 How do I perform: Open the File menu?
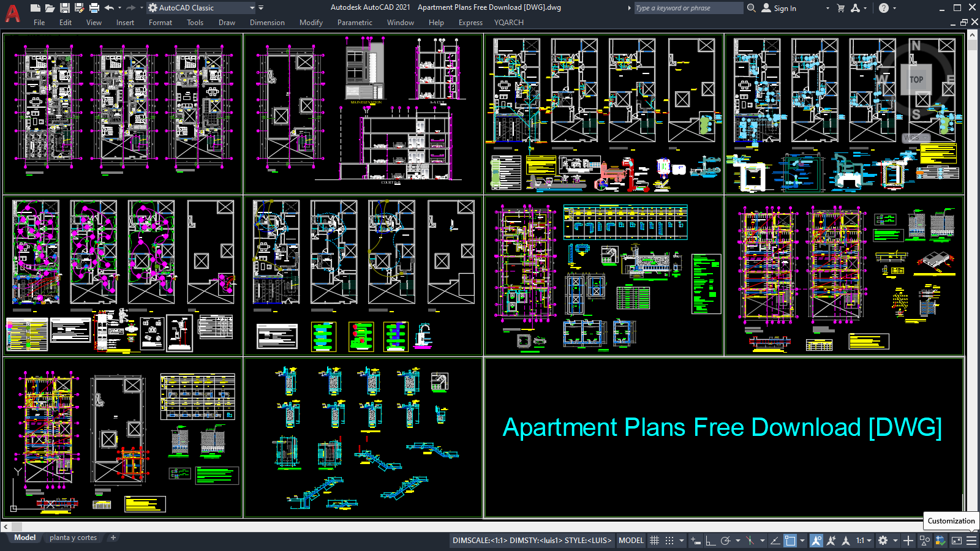click(39, 23)
